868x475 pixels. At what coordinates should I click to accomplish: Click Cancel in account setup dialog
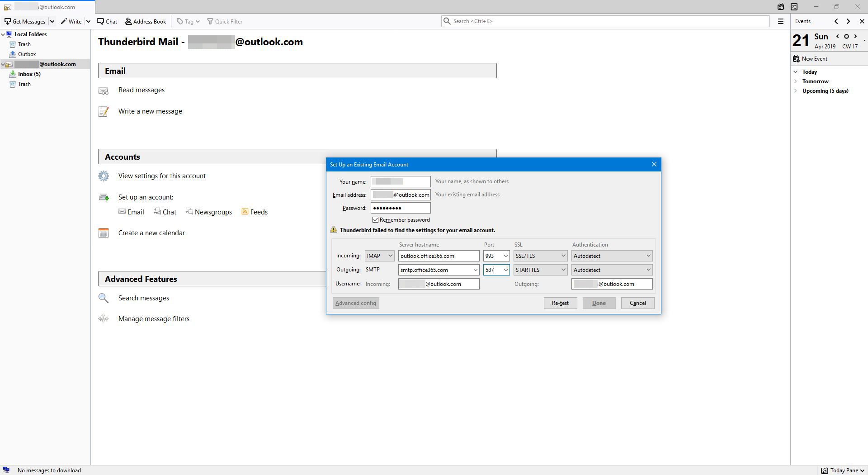click(x=637, y=303)
